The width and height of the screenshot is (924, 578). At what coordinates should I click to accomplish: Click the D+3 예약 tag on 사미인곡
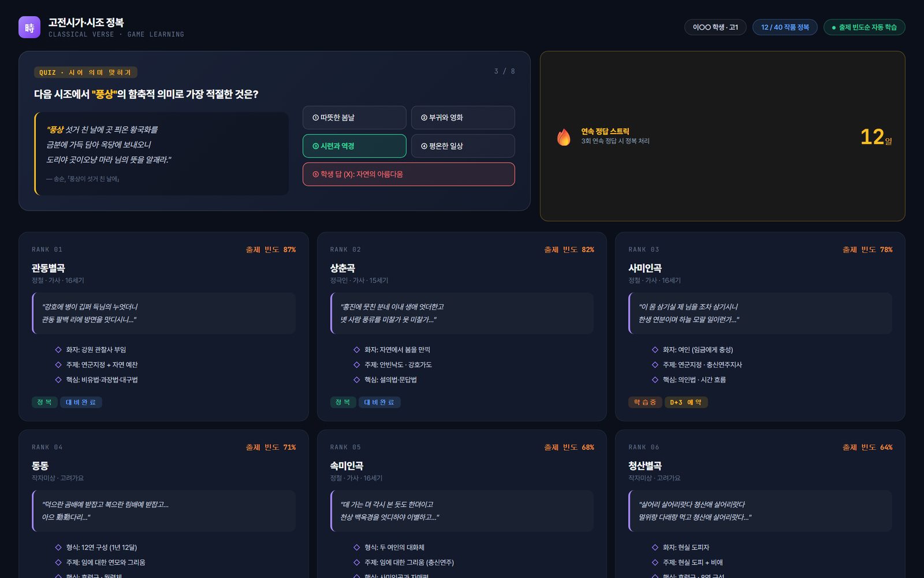tap(686, 402)
